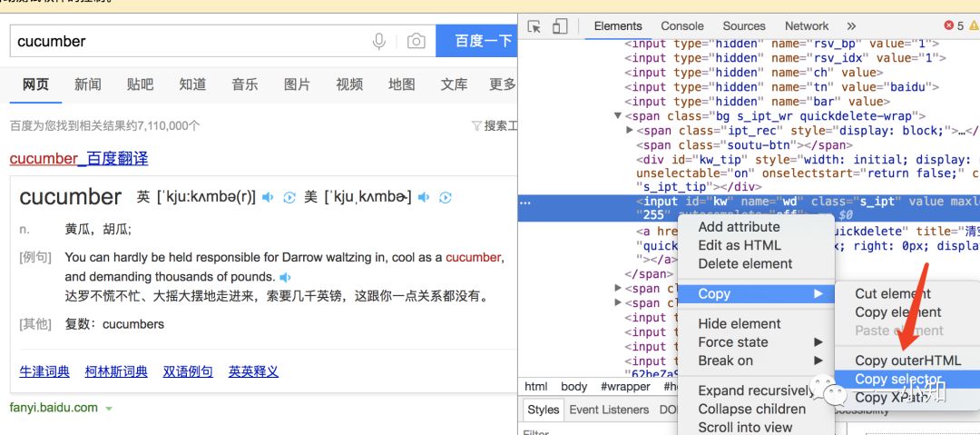Screen dimensions: 980x435
Task: Switch to the Sources tab
Action: tap(744, 26)
